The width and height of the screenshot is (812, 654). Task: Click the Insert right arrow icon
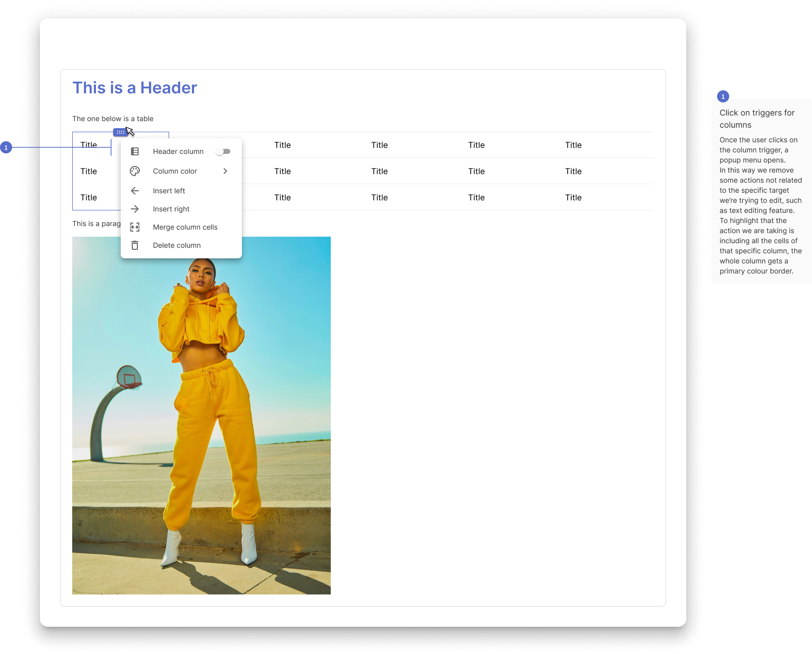135,209
